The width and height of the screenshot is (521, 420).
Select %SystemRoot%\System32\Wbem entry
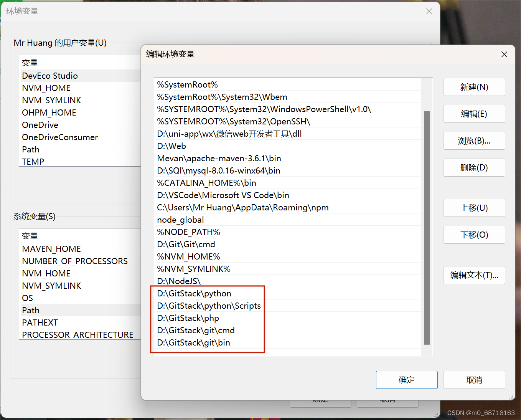click(287, 97)
